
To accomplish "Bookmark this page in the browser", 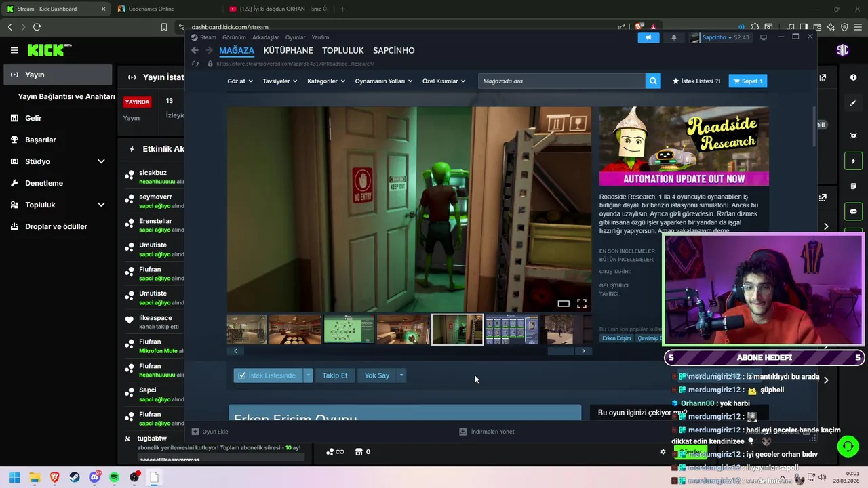I will tap(164, 27).
